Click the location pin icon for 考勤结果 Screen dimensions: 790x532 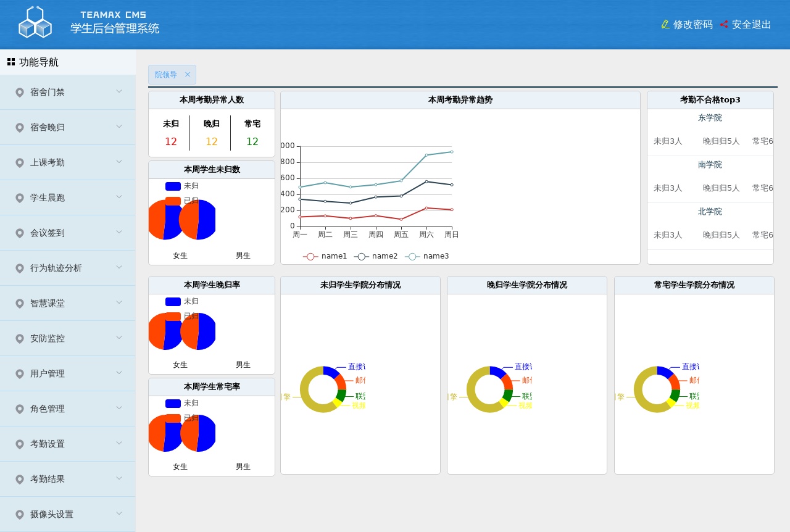pos(20,480)
